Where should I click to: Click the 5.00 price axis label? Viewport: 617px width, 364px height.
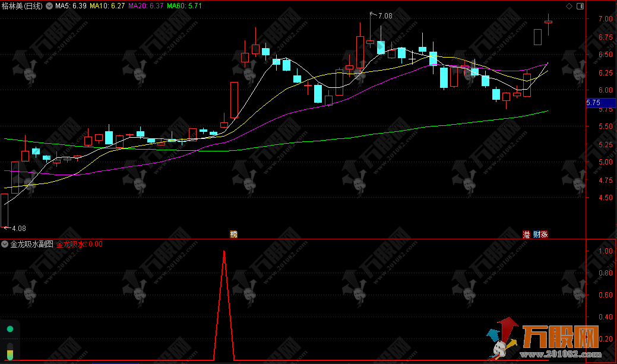[606, 162]
